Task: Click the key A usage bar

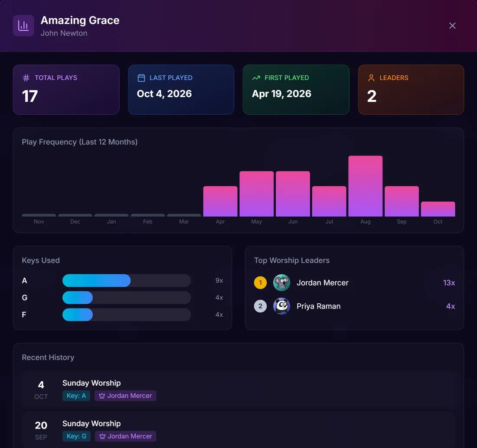Action: point(127,280)
